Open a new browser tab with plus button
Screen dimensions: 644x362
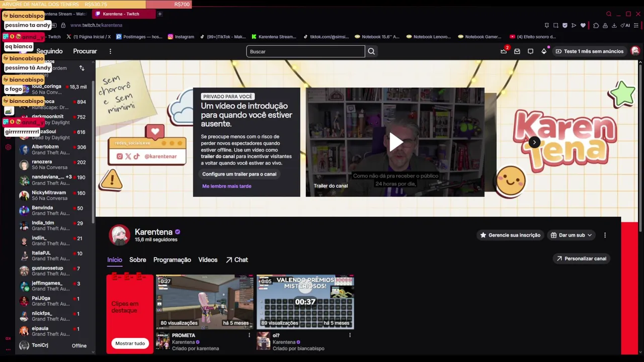(159, 14)
